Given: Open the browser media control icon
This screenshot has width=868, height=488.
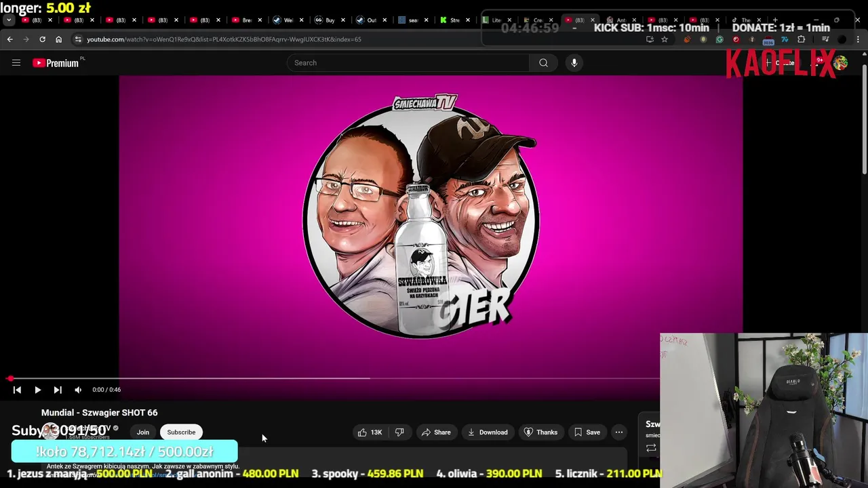Looking at the screenshot, I should click(825, 39).
